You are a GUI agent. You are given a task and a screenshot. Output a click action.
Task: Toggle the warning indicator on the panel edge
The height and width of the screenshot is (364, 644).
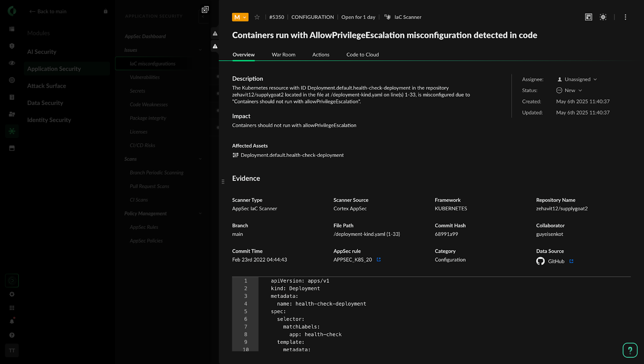pos(215,34)
